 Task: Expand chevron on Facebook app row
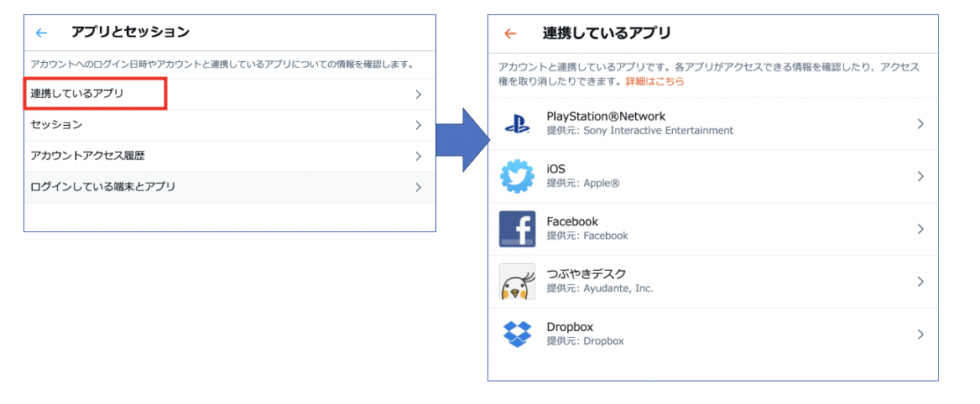(920, 229)
